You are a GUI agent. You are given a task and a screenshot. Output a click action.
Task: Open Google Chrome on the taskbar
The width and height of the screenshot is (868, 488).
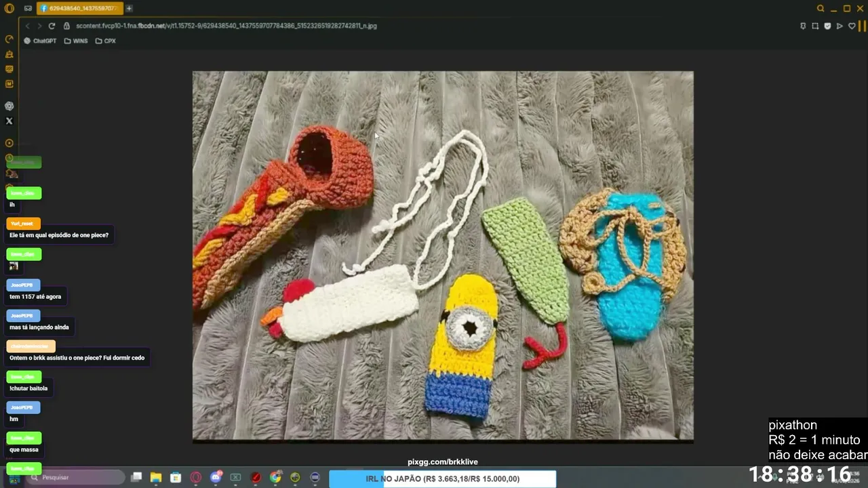(275, 477)
